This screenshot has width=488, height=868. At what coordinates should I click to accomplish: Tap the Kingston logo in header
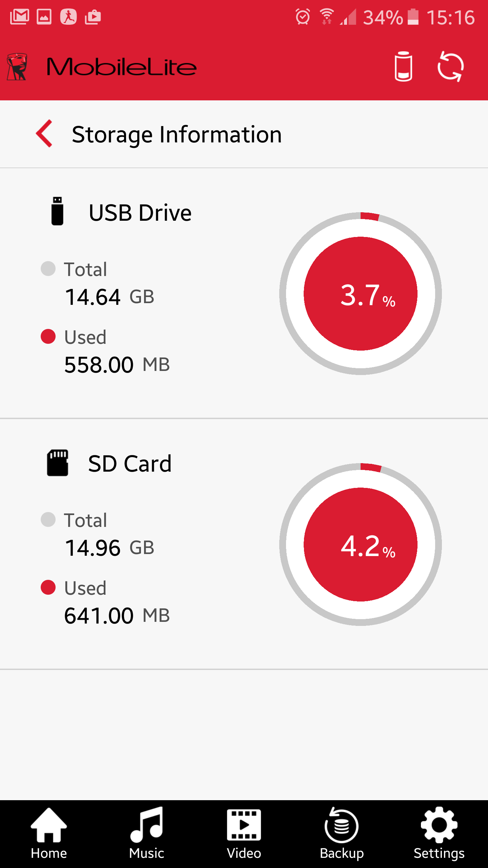click(x=17, y=66)
